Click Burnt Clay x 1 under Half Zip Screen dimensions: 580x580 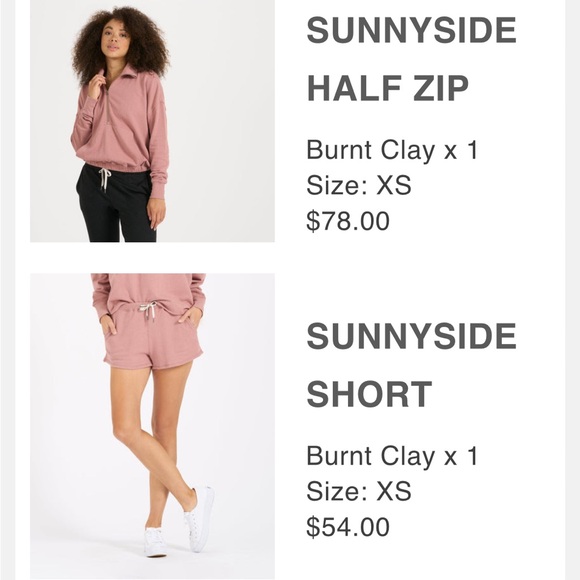coord(392,150)
